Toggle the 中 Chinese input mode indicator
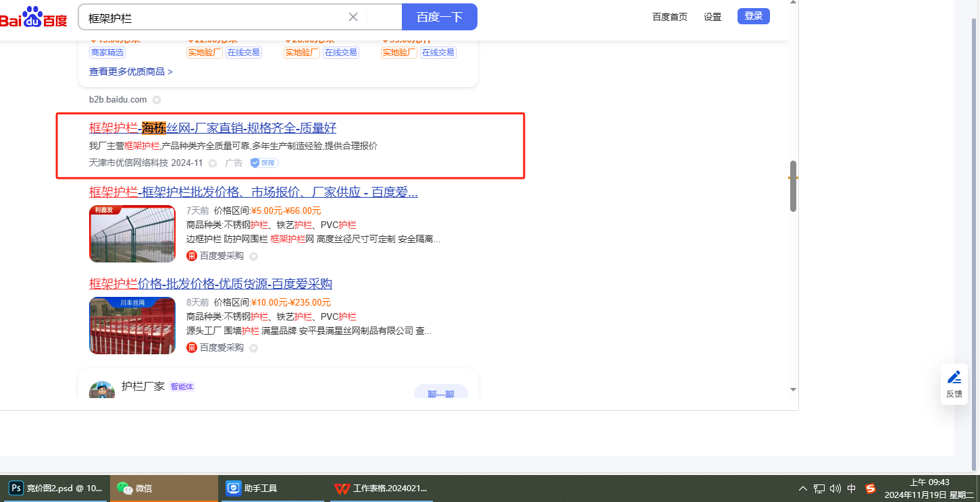The width and height of the screenshot is (980, 502). 852,489
